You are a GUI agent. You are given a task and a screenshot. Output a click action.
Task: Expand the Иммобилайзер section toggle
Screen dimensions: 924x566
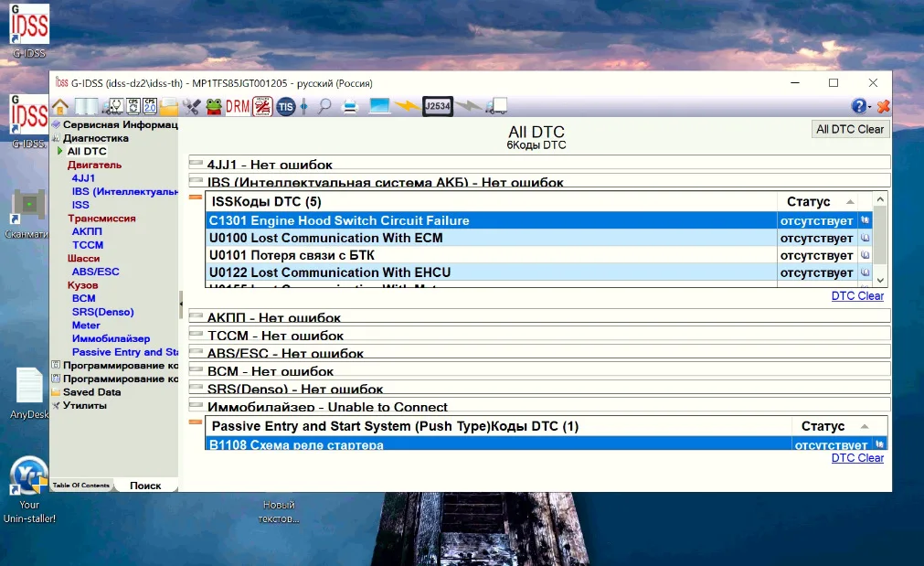point(195,404)
